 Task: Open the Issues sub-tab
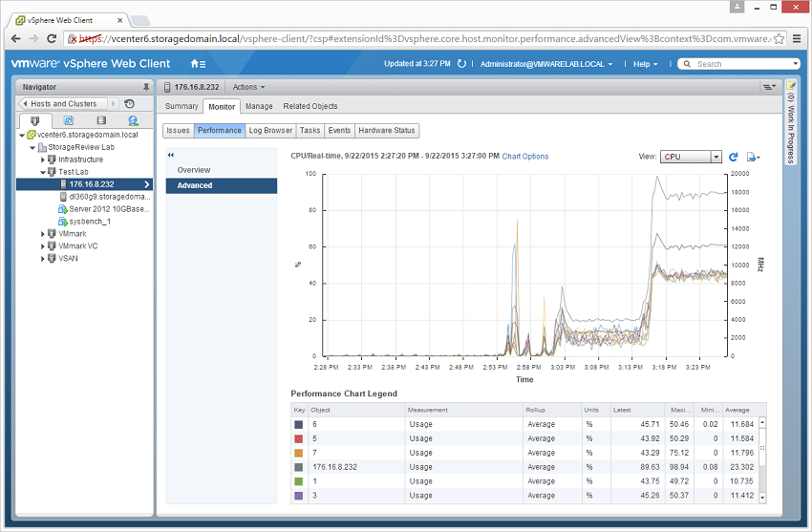[x=178, y=131]
